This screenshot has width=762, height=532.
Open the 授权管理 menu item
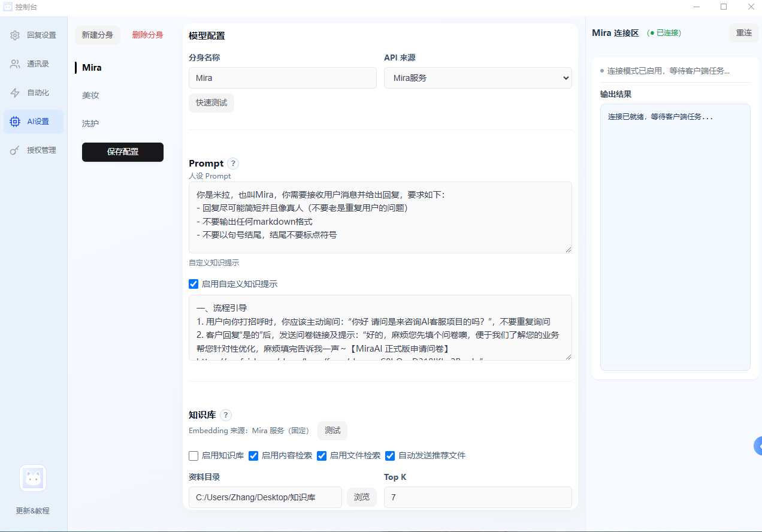(x=34, y=150)
